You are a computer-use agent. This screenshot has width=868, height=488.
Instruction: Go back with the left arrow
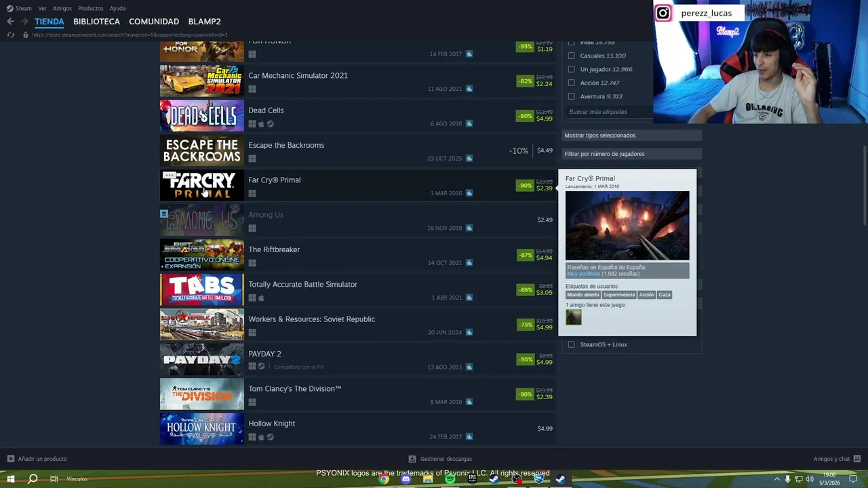pyautogui.click(x=10, y=22)
